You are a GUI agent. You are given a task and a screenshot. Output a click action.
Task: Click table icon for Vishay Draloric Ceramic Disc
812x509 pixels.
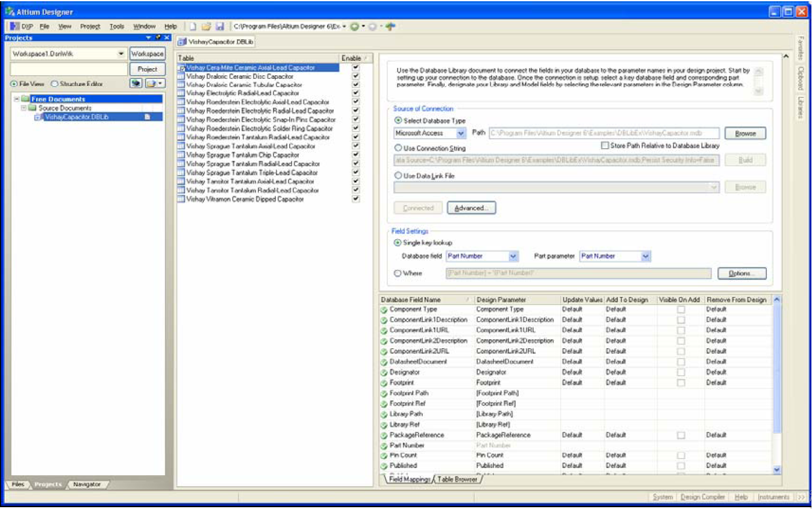(181, 77)
